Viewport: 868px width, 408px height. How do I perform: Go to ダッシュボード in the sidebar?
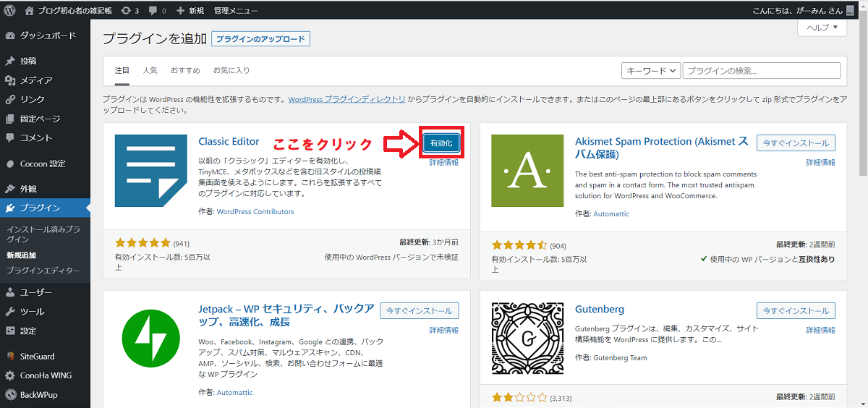pyautogui.click(x=45, y=35)
